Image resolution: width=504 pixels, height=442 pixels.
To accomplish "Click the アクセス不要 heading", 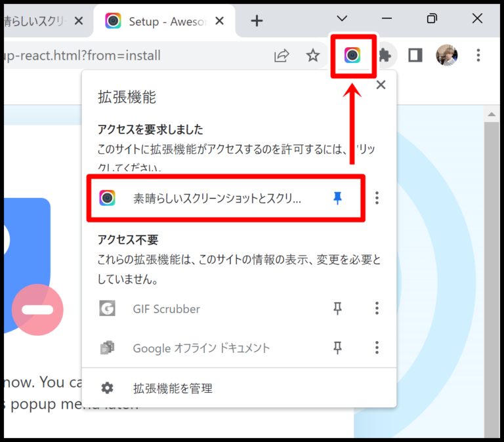I will pos(128,239).
